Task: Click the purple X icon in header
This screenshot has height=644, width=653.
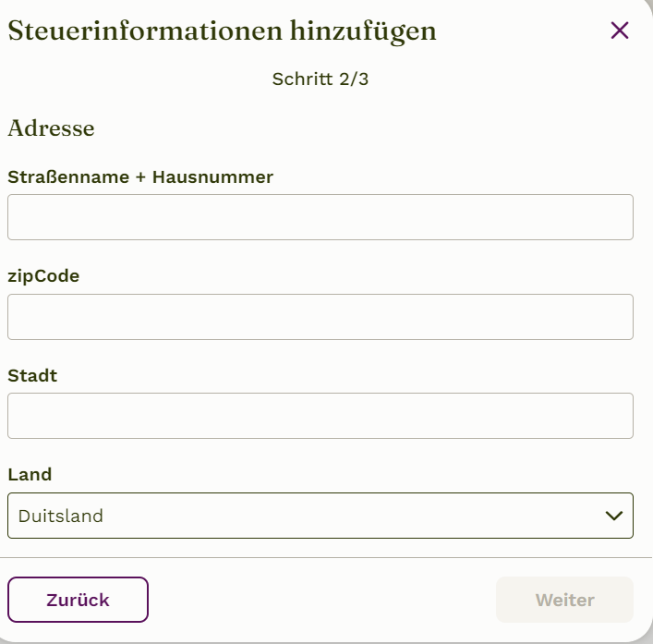Action: [619, 30]
